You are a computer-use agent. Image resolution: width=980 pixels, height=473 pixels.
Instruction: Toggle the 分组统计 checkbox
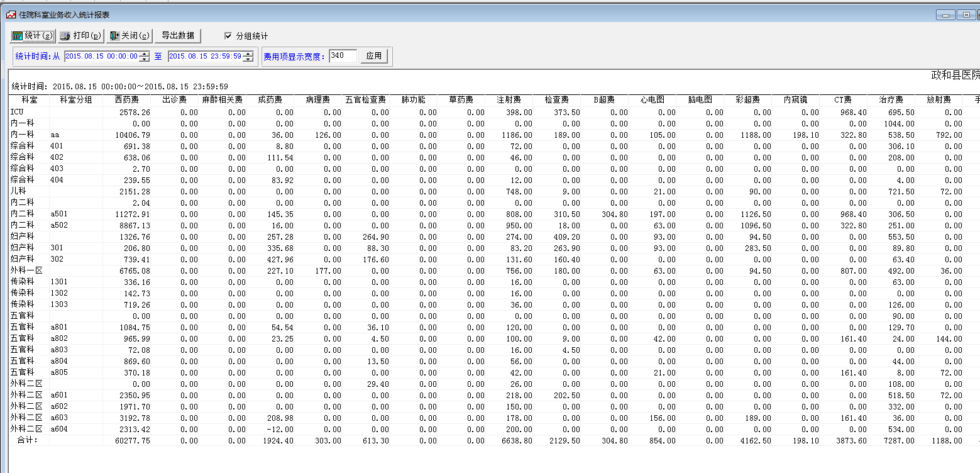coord(228,36)
